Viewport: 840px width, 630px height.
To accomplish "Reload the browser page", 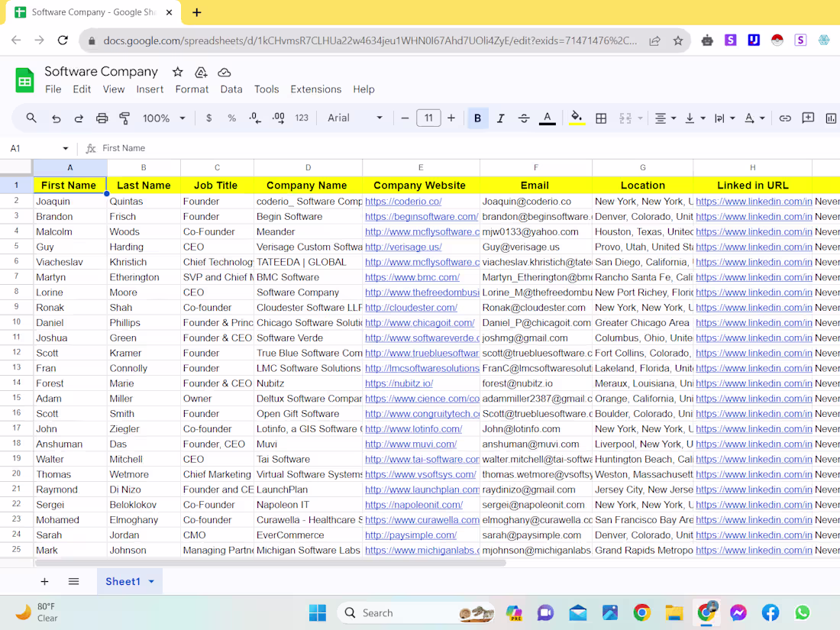I will tap(63, 40).
